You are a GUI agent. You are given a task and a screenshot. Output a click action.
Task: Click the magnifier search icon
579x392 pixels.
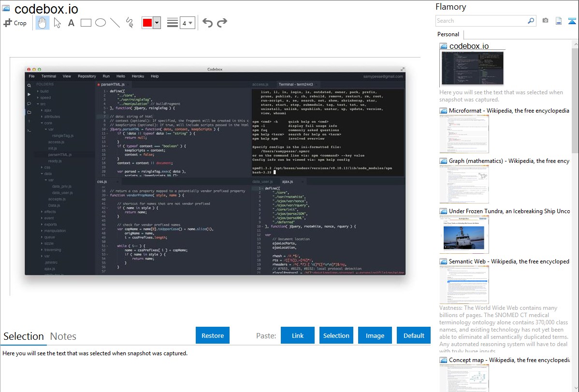click(x=531, y=21)
